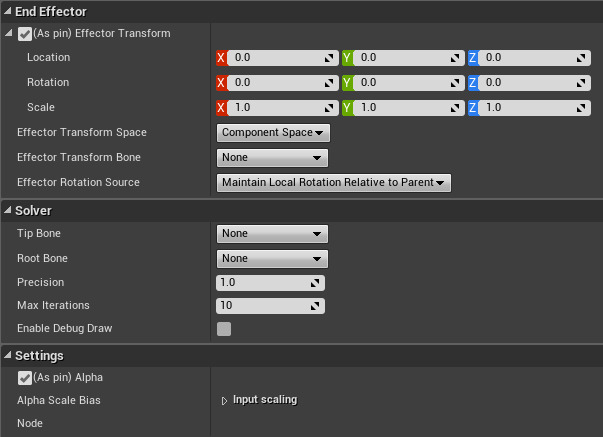
Task: Expand the Input scaling section
Action: click(x=225, y=400)
